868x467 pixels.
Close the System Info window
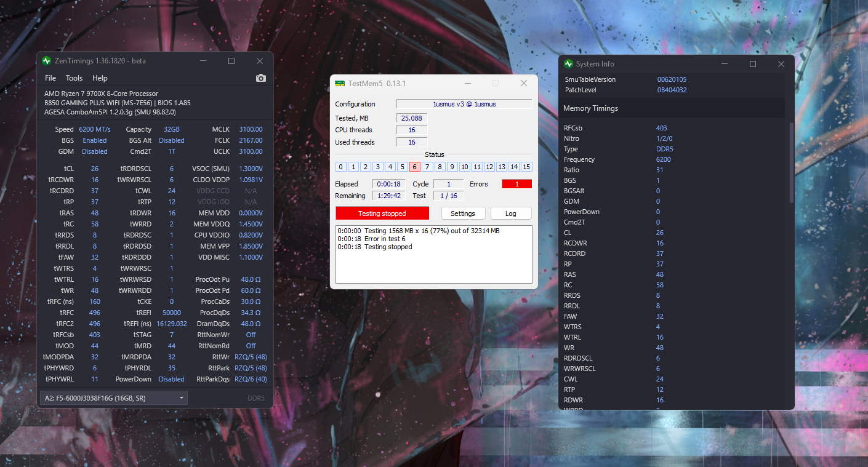(x=781, y=64)
